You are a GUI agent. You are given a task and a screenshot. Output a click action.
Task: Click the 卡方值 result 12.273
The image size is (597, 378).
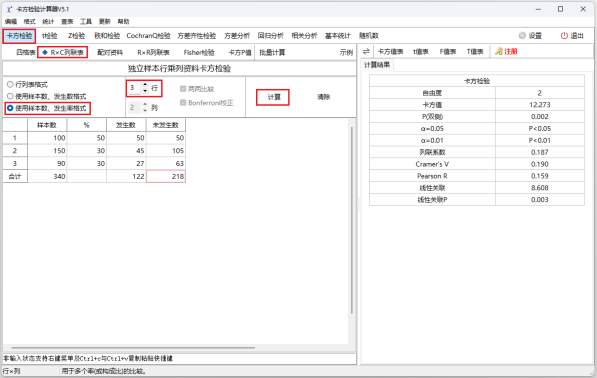(540, 105)
